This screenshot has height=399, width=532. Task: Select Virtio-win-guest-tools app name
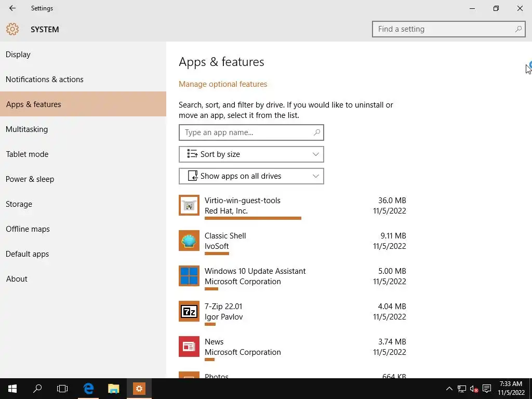pos(243,200)
